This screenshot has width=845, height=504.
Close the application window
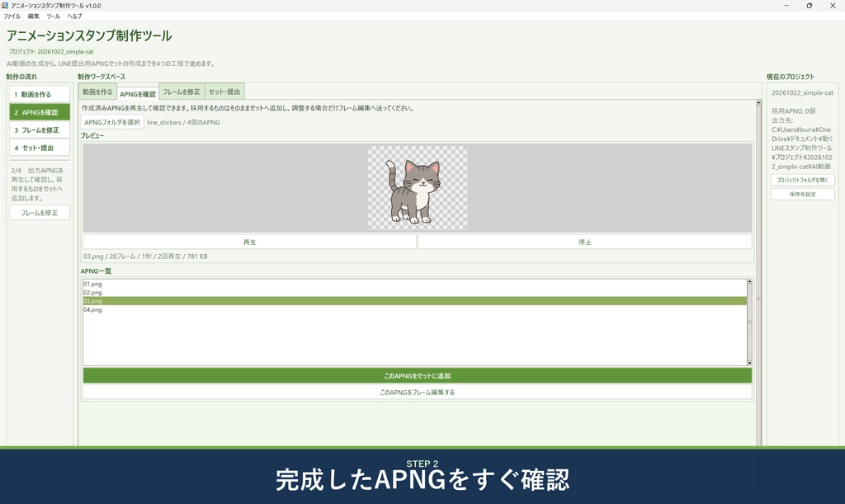[832, 6]
